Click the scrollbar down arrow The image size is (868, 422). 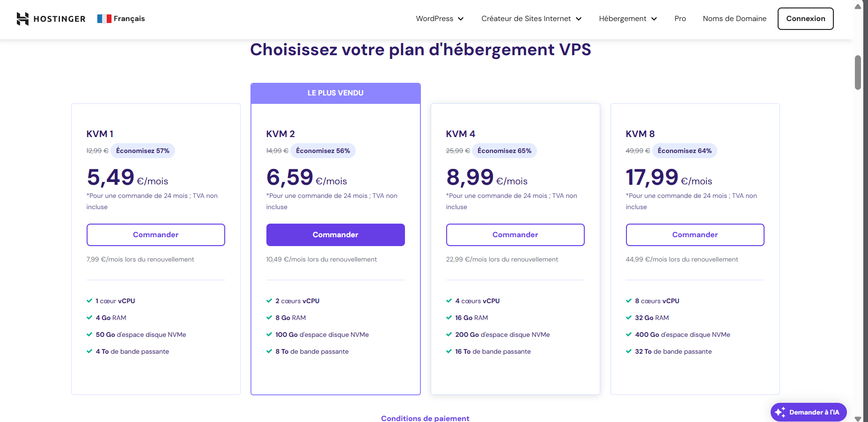(858, 419)
